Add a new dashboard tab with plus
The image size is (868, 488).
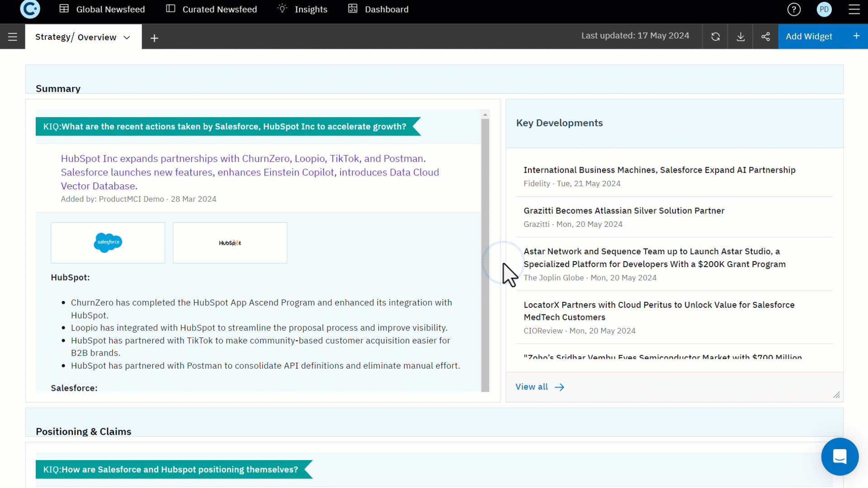(x=155, y=38)
